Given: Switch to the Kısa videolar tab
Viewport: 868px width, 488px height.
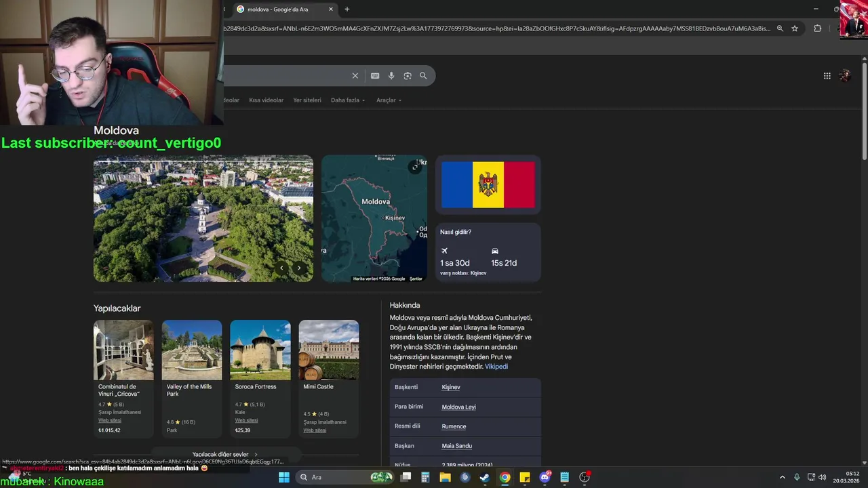Looking at the screenshot, I should (266, 100).
